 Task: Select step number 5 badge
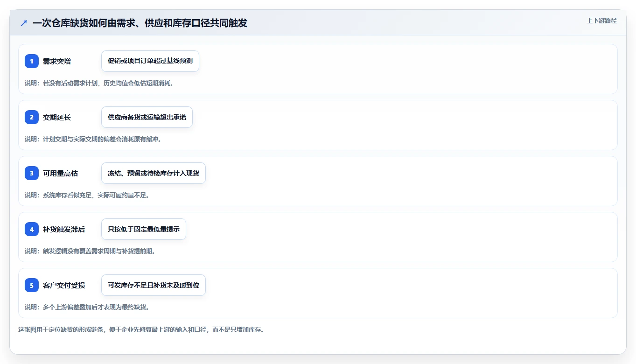(32, 285)
